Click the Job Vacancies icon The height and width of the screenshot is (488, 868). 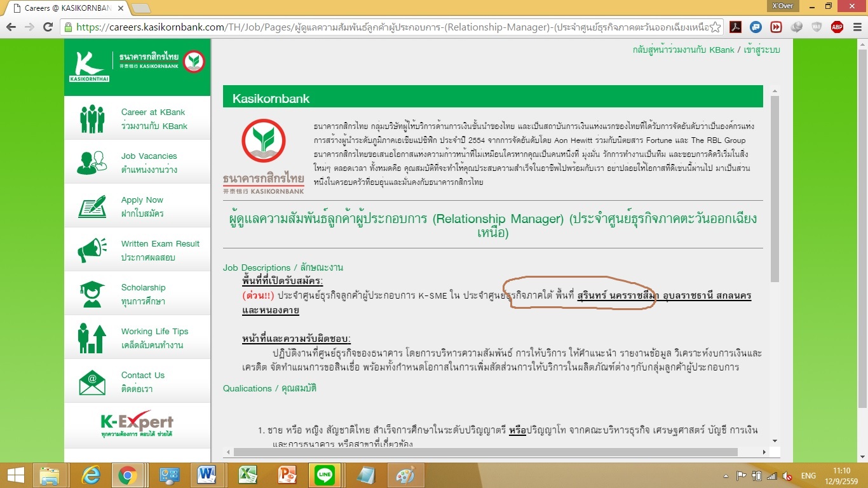tap(92, 162)
